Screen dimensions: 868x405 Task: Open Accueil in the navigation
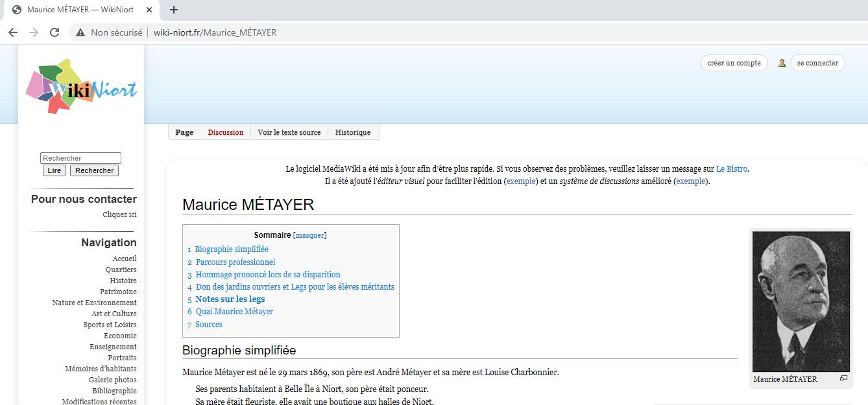(x=125, y=259)
